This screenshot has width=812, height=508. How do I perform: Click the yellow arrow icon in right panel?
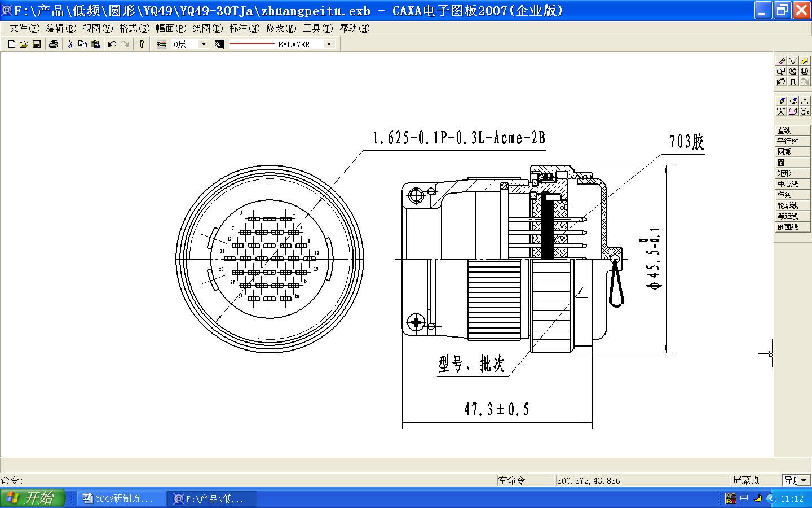(x=805, y=61)
